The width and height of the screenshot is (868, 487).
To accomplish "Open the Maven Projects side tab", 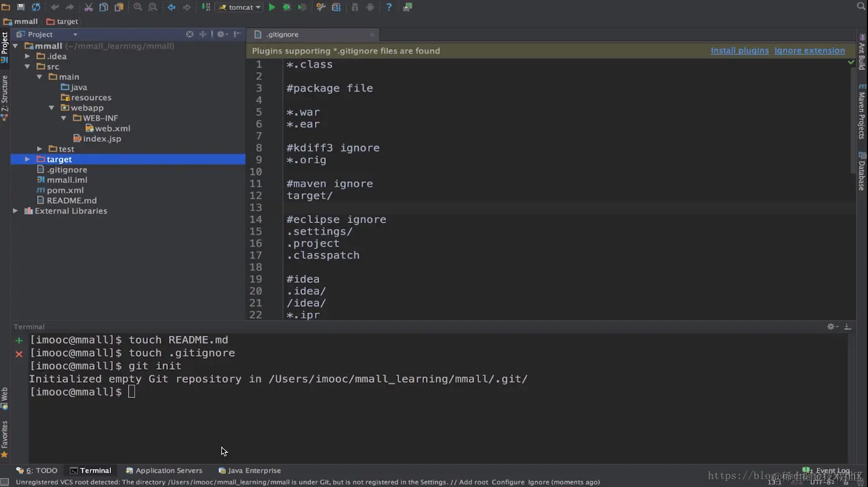I will [862, 112].
